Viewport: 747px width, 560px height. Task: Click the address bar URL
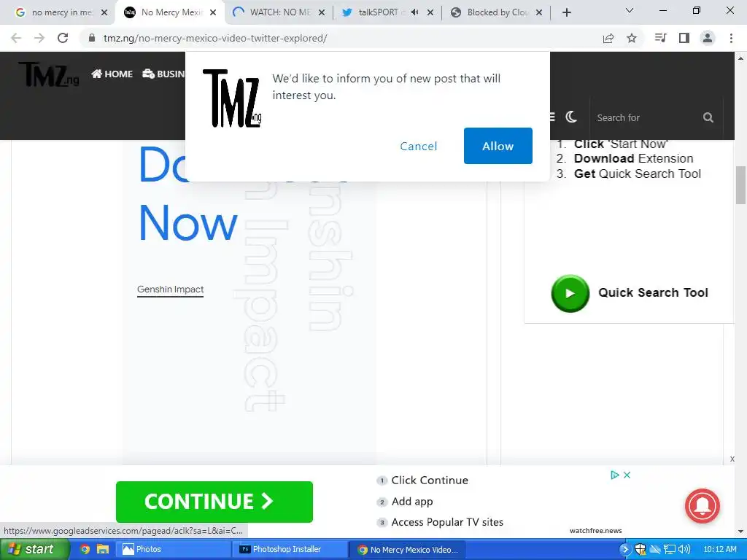[x=215, y=38]
